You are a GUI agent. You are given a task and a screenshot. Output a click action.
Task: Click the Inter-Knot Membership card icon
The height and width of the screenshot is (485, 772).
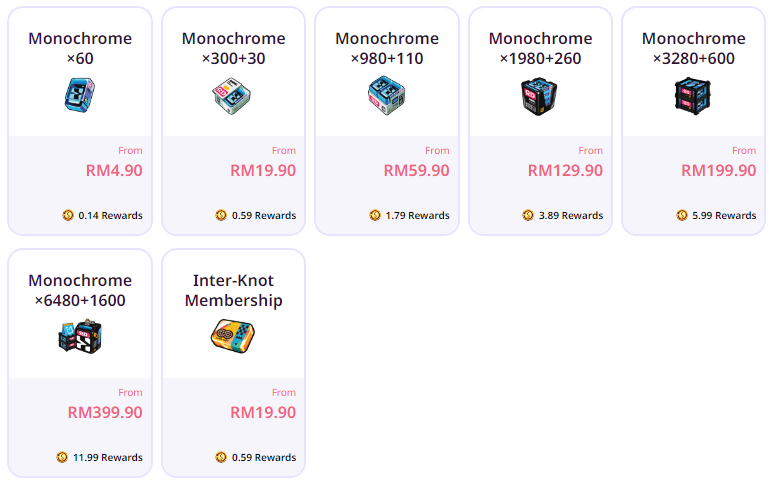[x=233, y=337]
